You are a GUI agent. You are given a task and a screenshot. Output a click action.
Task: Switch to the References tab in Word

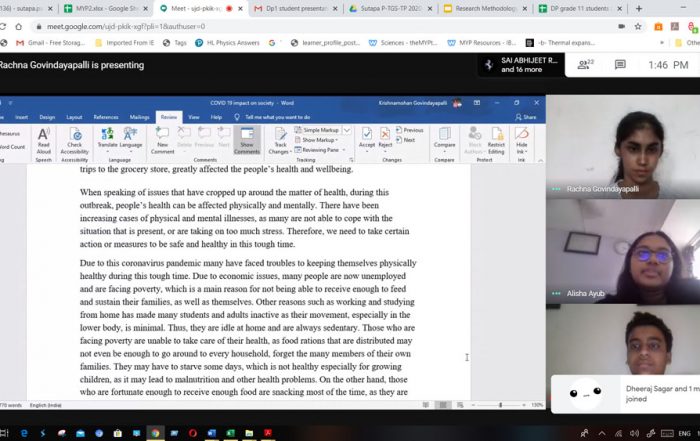[106, 117]
